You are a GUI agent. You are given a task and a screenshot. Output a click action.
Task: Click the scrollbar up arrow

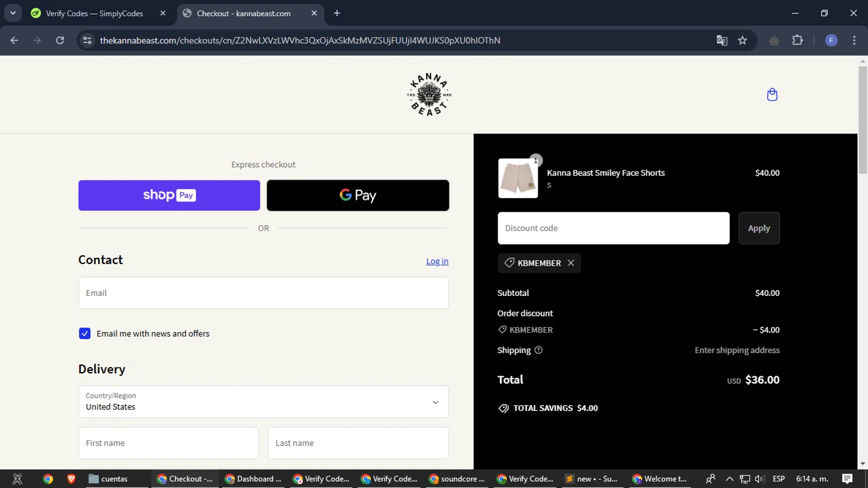click(863, 61)
